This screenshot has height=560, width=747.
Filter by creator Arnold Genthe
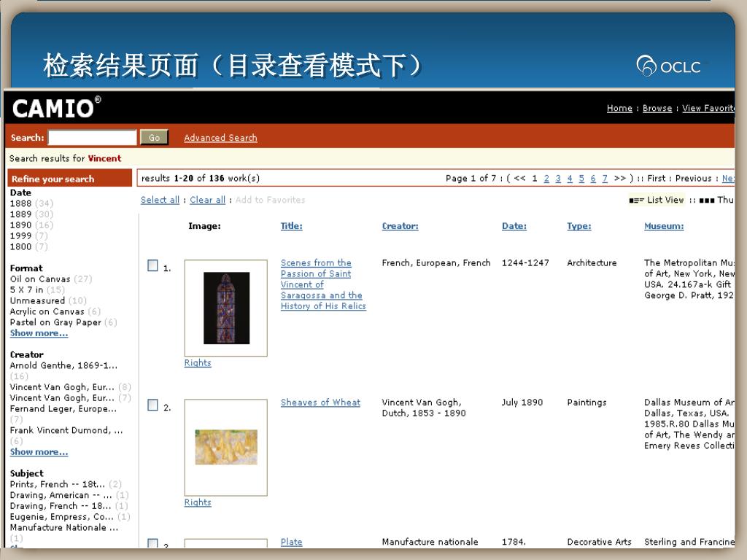point(63,366)
